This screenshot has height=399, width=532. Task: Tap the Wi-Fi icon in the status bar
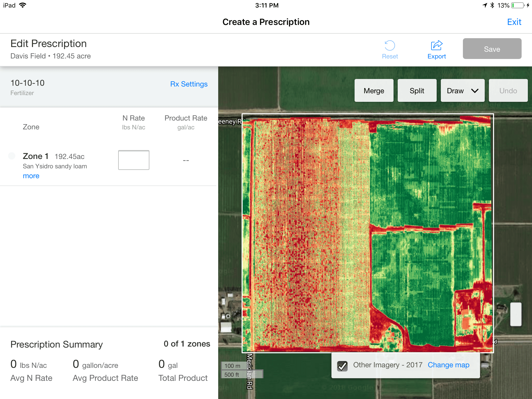[x=23, y=5]
